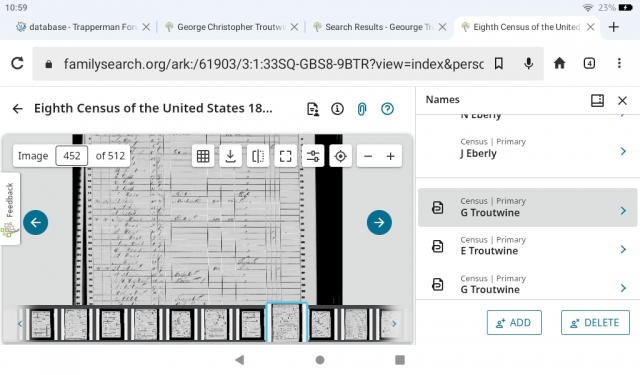Open the attachments paperclip icon
The height and width of the screenshot is (375, 640).
coord(362,109)
